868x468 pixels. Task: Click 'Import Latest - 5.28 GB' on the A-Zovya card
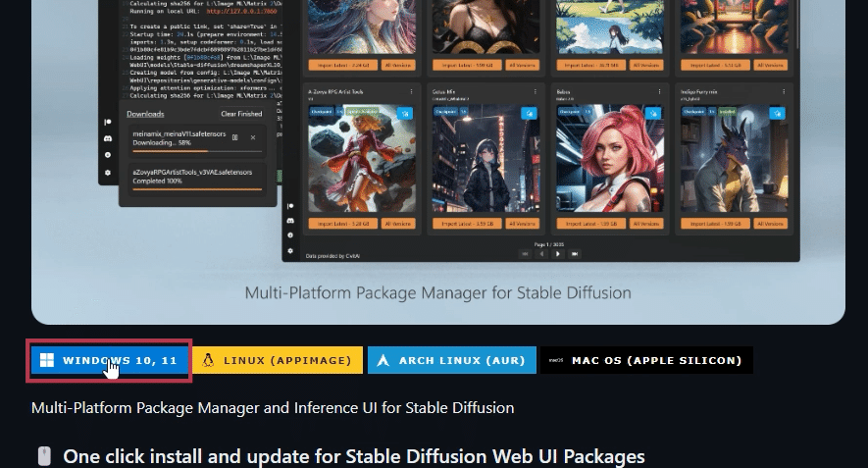[x=342, y=224]
